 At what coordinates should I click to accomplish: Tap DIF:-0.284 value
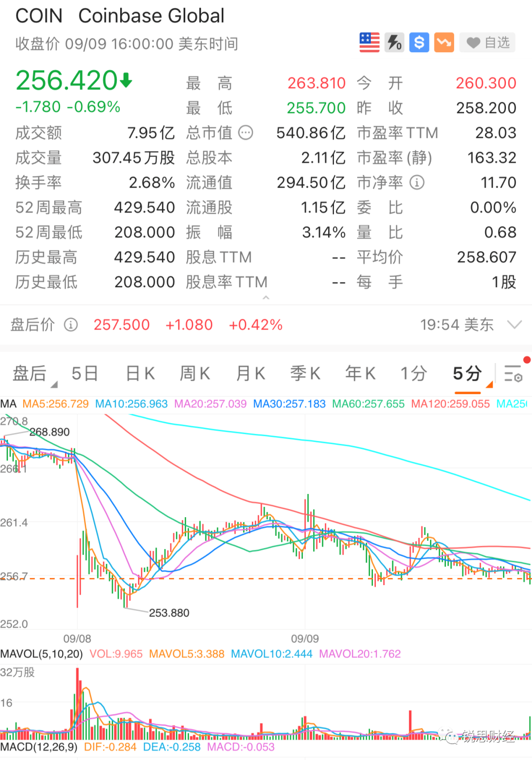(110, 747)
